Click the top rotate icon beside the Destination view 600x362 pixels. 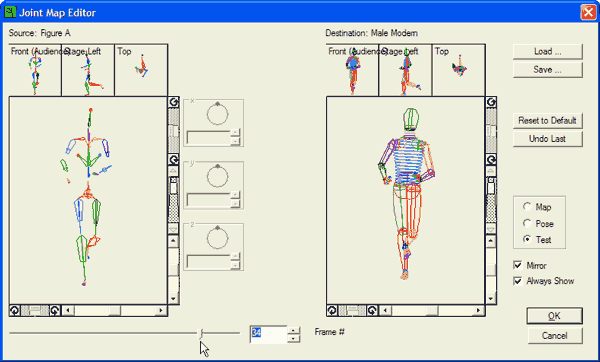coord(491,102)
